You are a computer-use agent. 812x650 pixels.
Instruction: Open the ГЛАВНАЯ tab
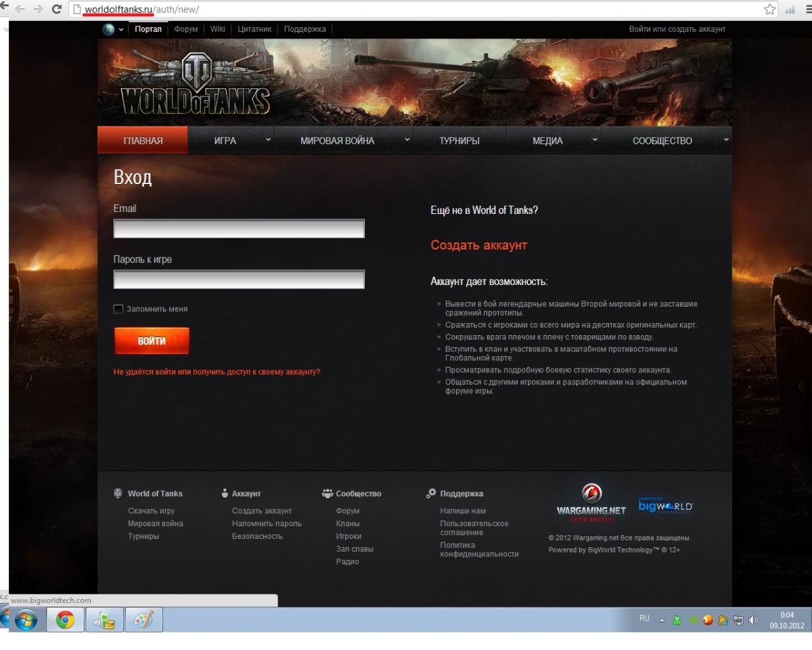tap(143, 141)
